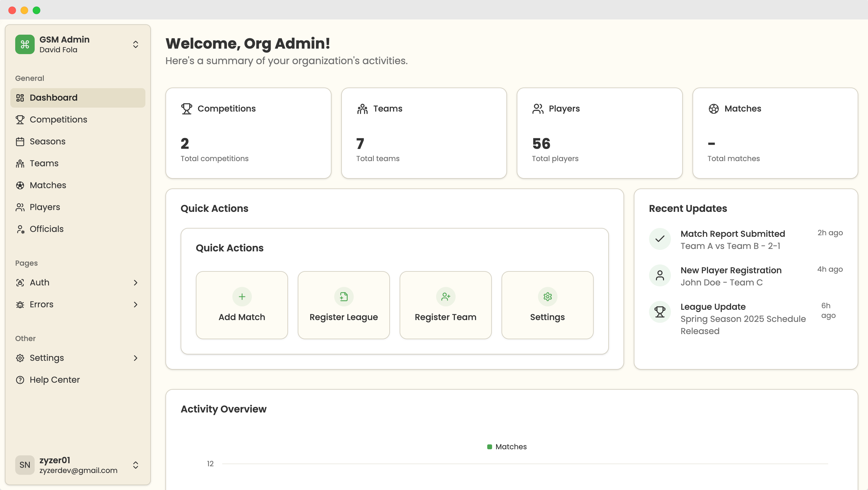Click the Register League document icon

[x=343, y=297]
